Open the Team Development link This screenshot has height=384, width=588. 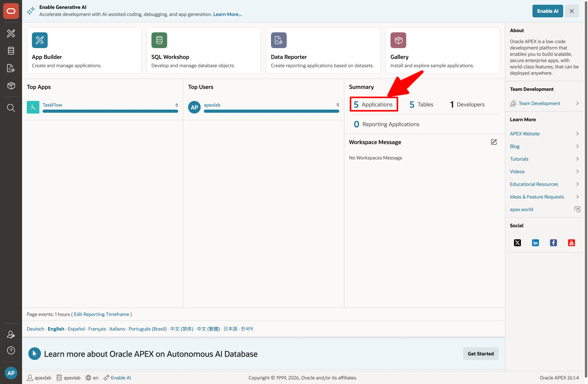[539, 103]
